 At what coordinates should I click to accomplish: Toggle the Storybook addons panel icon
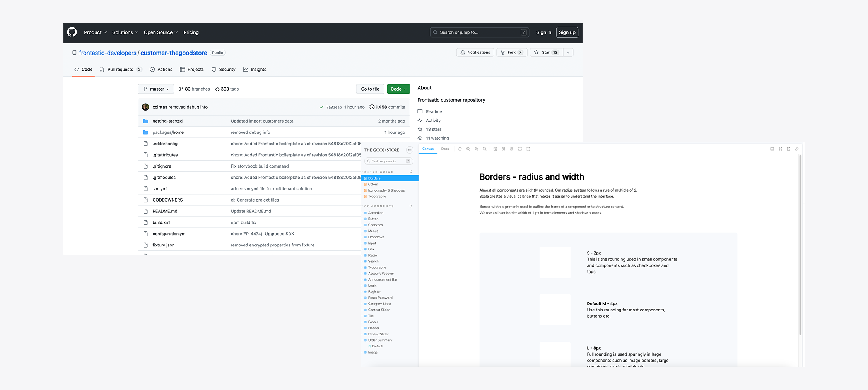pos(772,149)
